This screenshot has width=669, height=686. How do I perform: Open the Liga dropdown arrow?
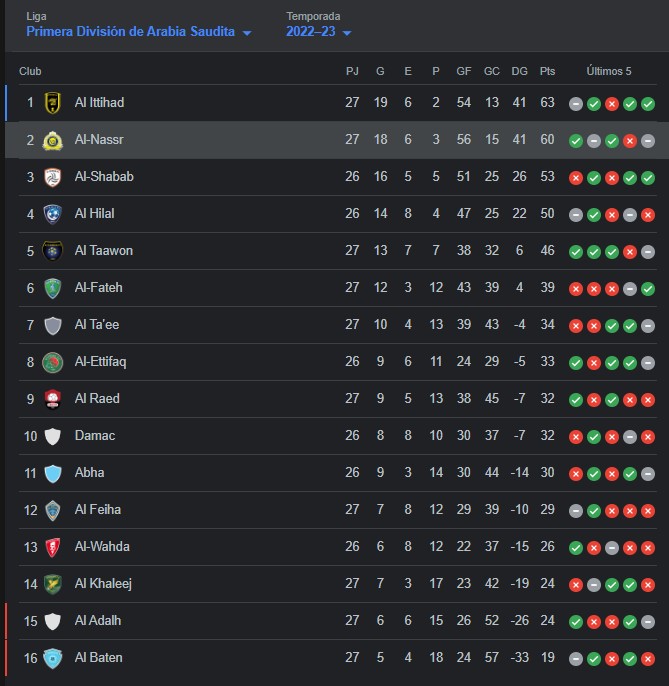pyautogui.click(x=247, y=33)
